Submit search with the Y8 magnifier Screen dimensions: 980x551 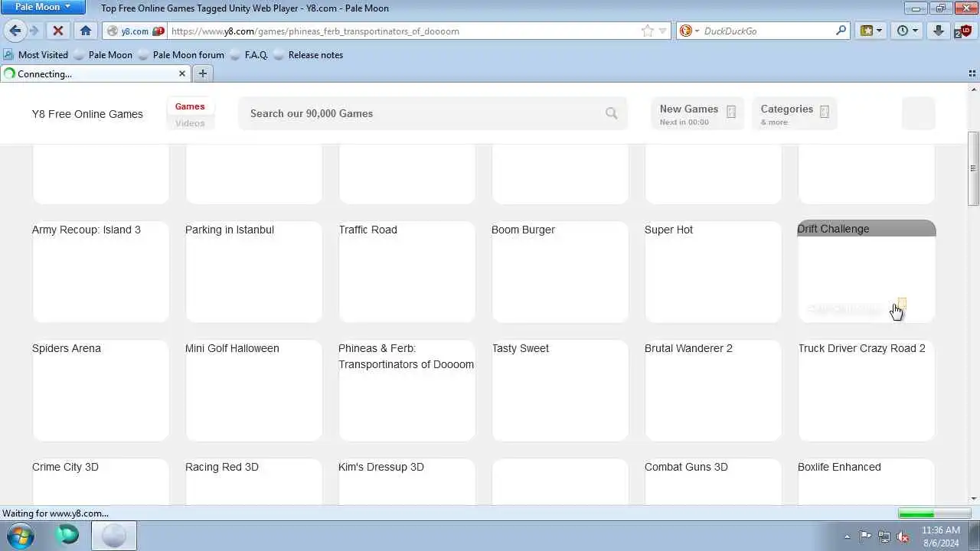[611, 113]
